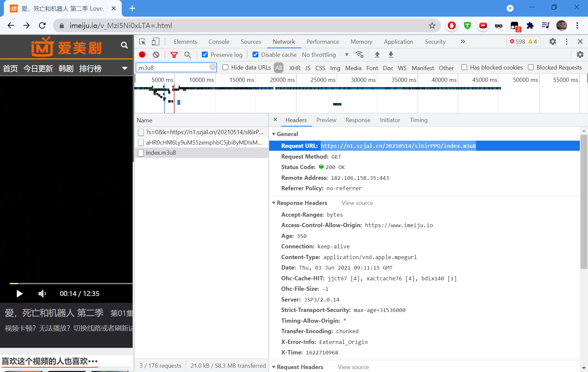Close the DevTools panel
This screenshot has width=588, height=372.
click(580, 41)
